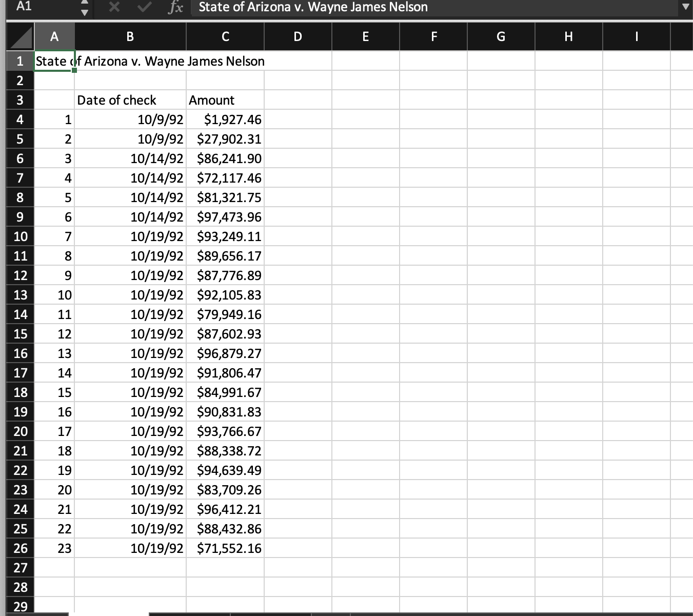Image resolution: width=693 pixels, height=616 pixels.
Task: Confirm cell entry with the checkmark icon
Action: click(x=144, y=7)
